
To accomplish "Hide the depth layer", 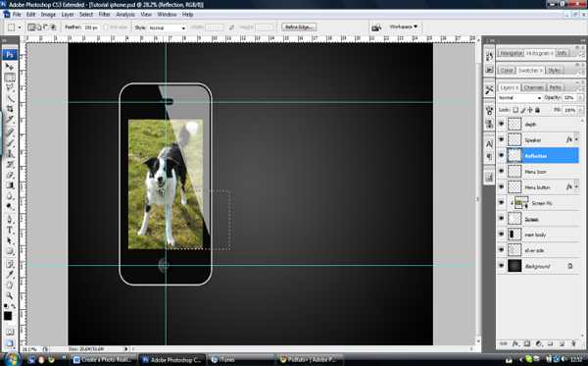I will 502,124.
